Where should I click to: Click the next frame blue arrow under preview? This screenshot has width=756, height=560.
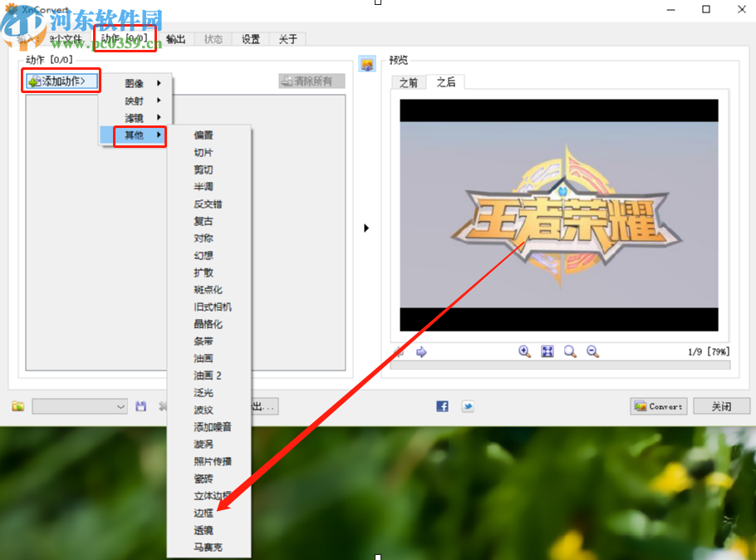point(421,351)
